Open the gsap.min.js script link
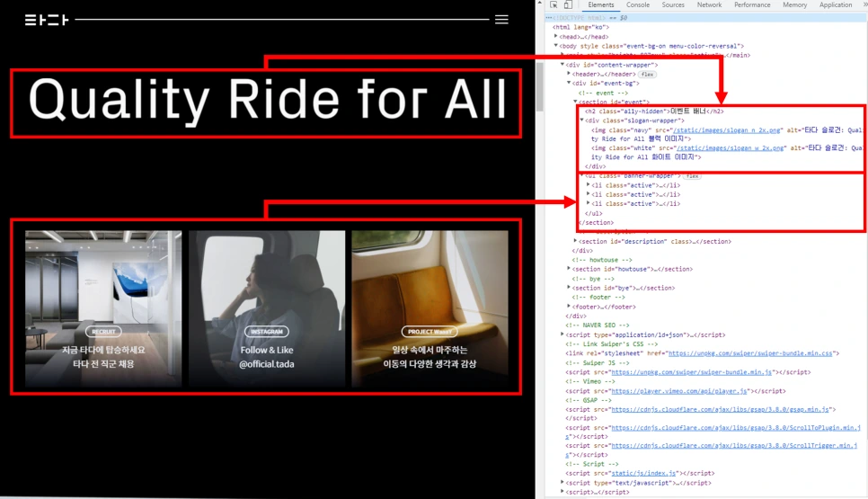868x499 pixels. pos(720,409)
